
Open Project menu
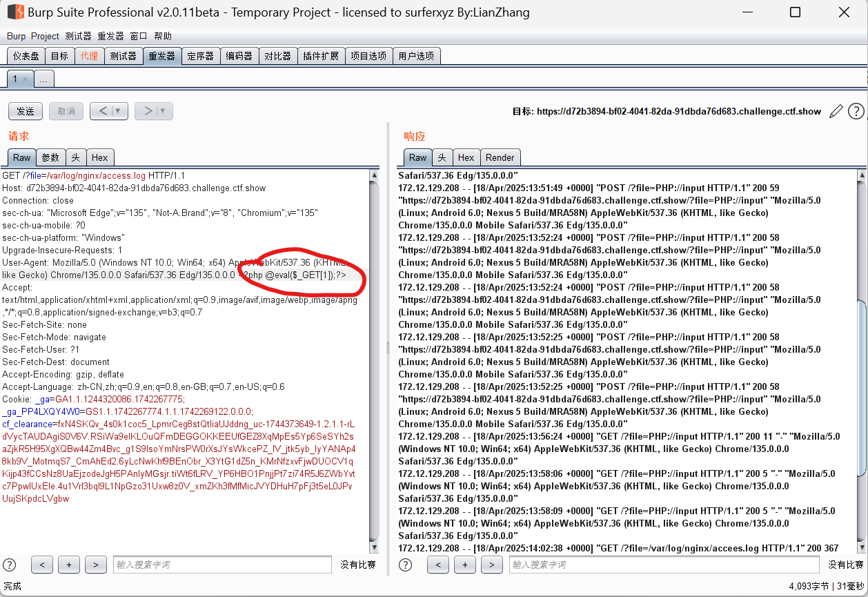tap(45, 36)
